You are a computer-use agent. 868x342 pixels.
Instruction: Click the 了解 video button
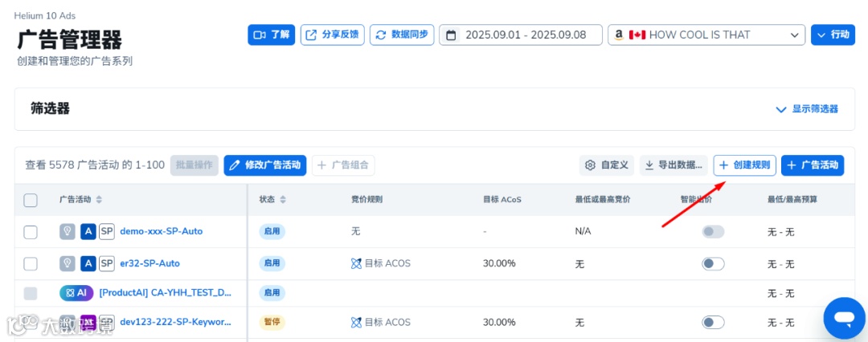coord(272,35)
